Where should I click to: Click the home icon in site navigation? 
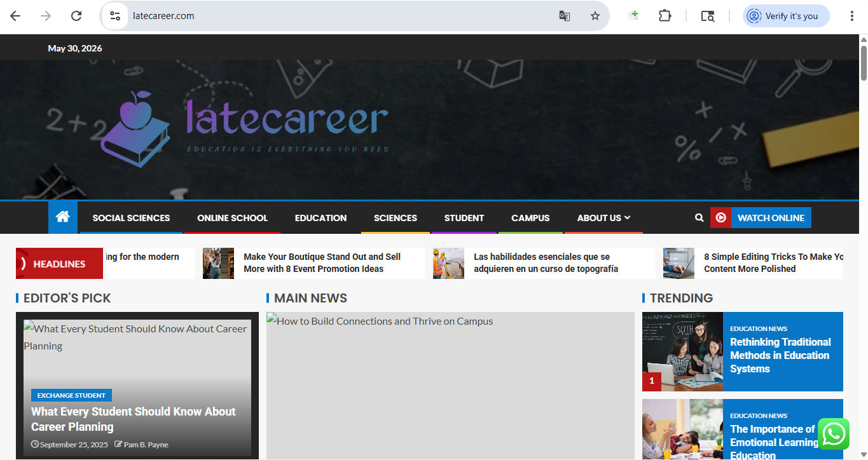point(62,217)
